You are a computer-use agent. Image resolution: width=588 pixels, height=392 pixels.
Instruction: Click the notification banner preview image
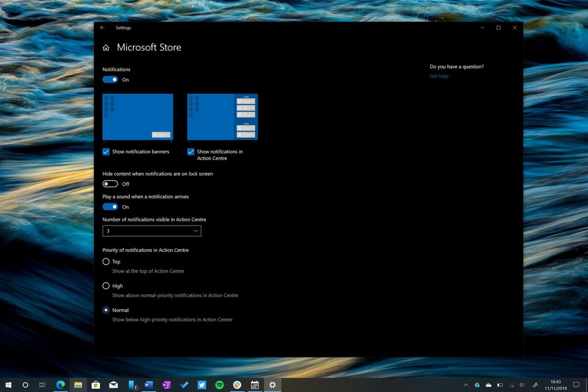(x=137, y=117)
